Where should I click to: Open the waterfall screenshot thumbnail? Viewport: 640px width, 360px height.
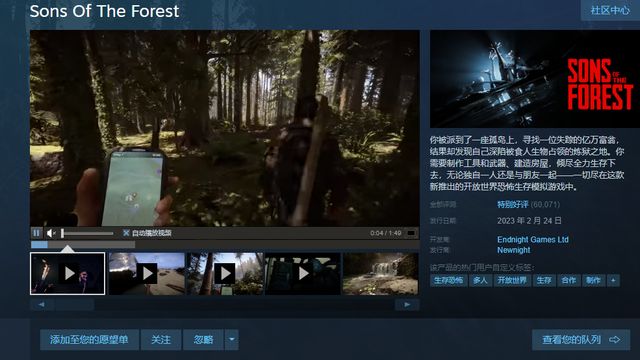click(x=380, y=273)
